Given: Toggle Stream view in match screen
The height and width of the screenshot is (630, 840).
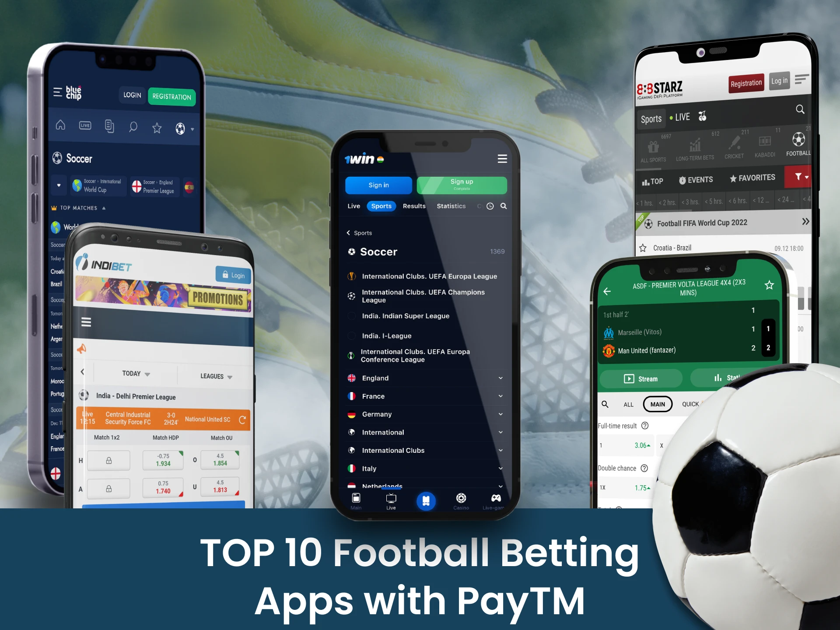Looking at the screenshot, I should [641, 379].
